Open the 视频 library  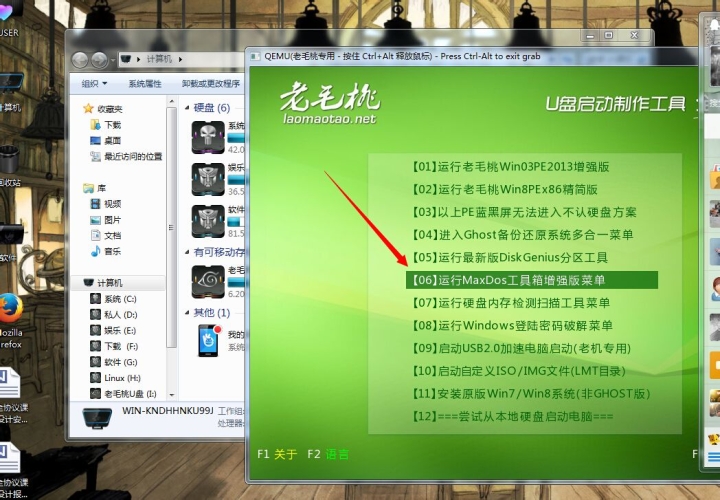pos(112,204)
